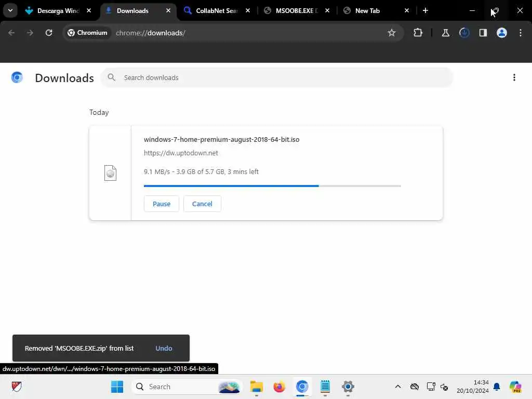Show downloads toolbar progress icon
This screenshot has width=532, height=399.
[x=464, y=33]
